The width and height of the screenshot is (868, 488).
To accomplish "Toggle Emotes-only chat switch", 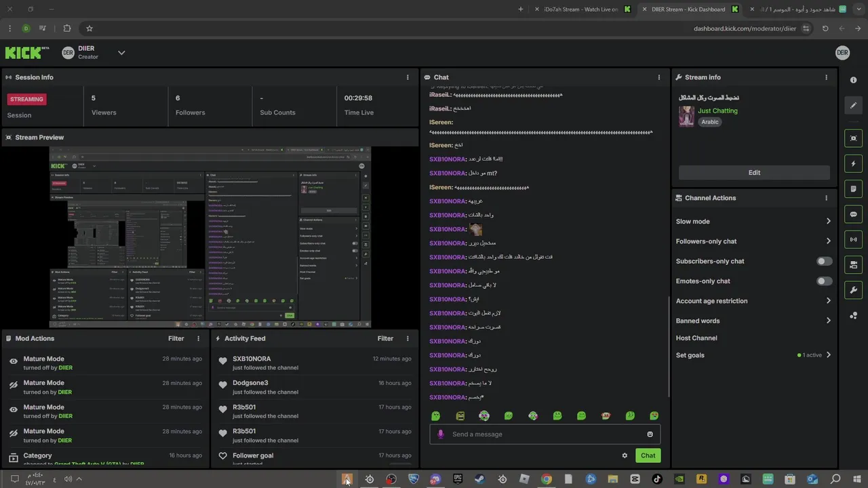I will pyautogui.click(x=824, y=281).
